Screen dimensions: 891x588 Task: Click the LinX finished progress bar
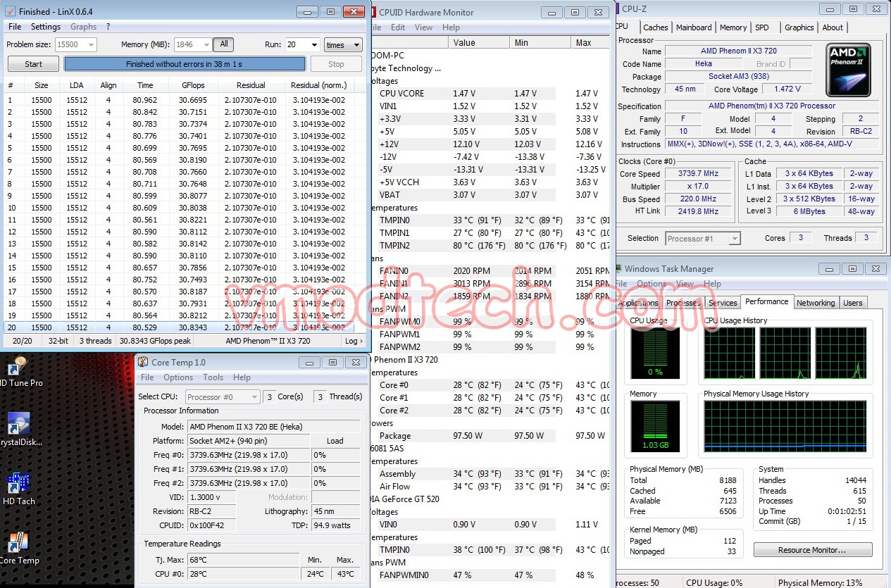tap(185, 64)
